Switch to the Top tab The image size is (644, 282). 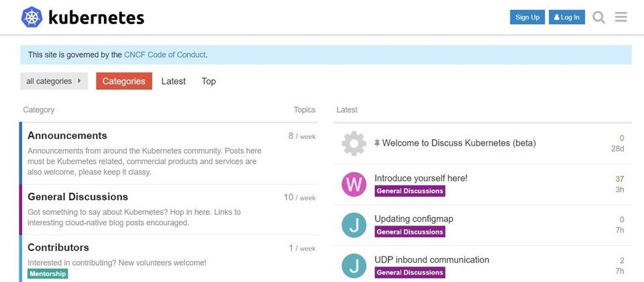(x=209, y=81)
